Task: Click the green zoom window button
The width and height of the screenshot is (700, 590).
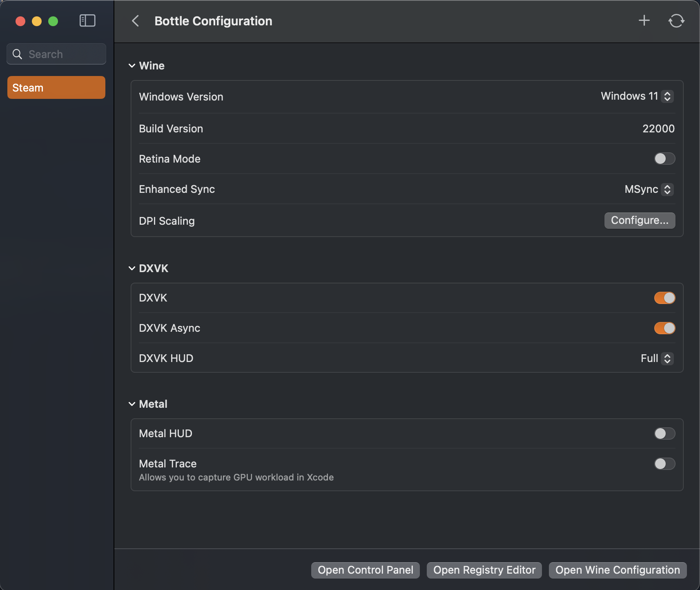Action: [53, 21]
